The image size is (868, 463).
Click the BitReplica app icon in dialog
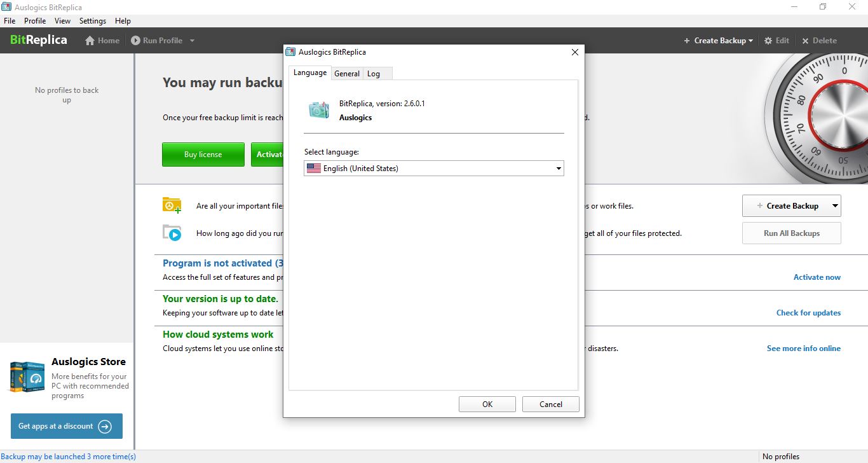(319, 110)
